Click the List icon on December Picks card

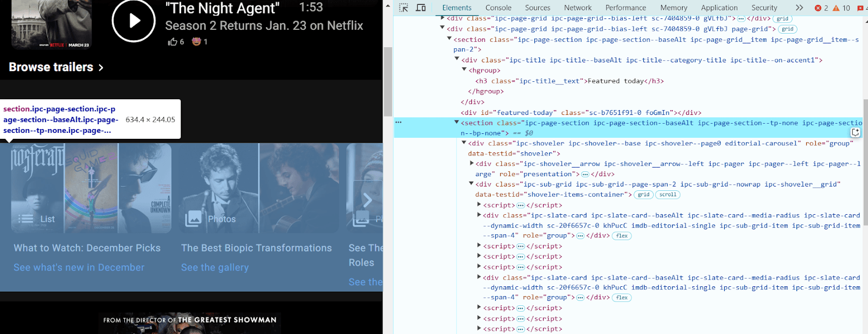[26, 219]
